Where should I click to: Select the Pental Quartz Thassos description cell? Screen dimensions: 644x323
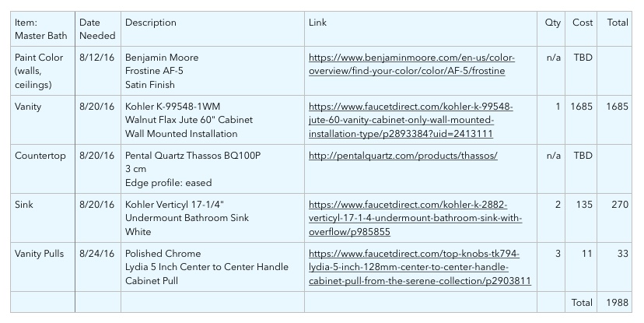point(213,169)
